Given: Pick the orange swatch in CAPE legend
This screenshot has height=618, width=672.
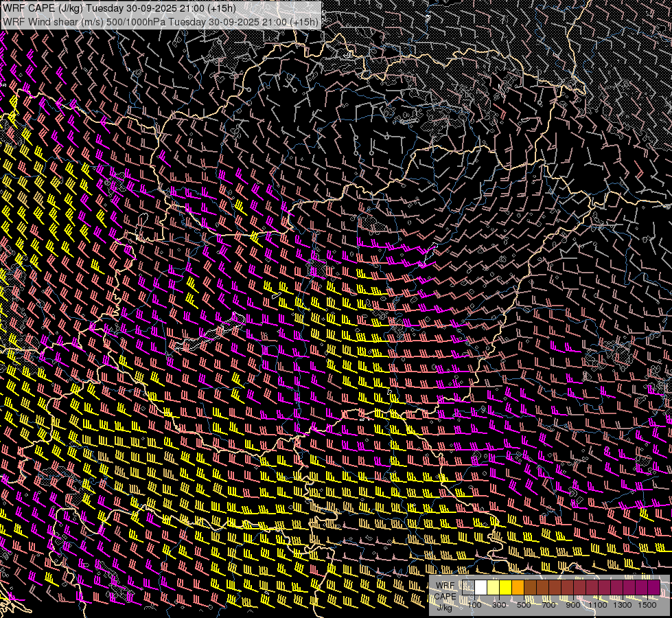Looking at the screenshot, I should [518, 588].
